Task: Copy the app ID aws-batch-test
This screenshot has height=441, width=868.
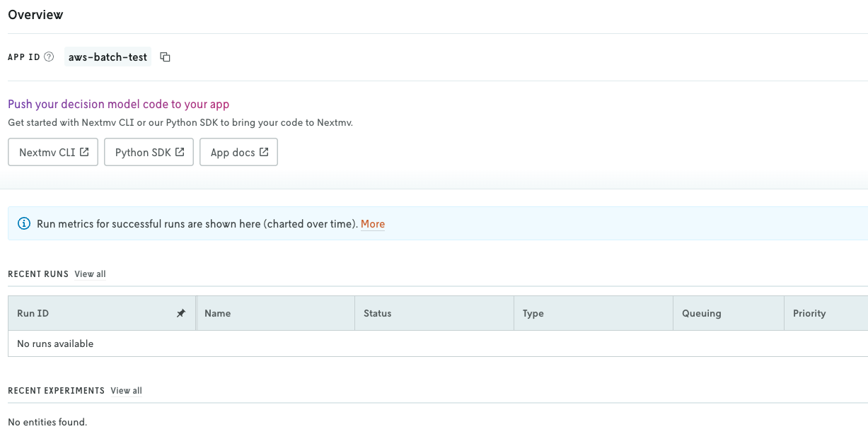Action: [165, 57]
